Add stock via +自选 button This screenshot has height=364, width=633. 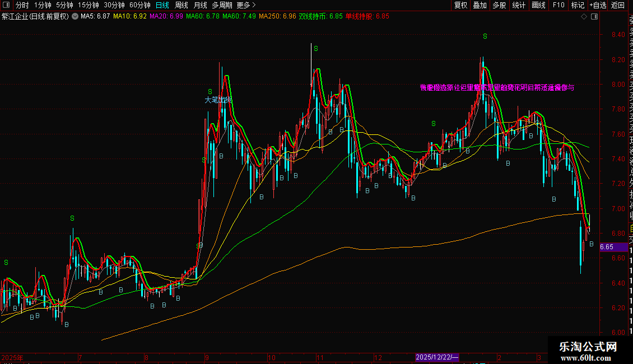click(598, 5)
